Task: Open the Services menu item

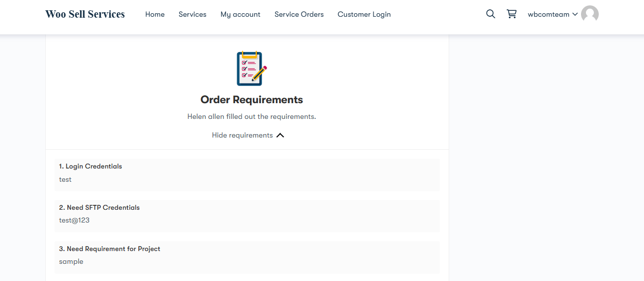Action: [192, 14]
